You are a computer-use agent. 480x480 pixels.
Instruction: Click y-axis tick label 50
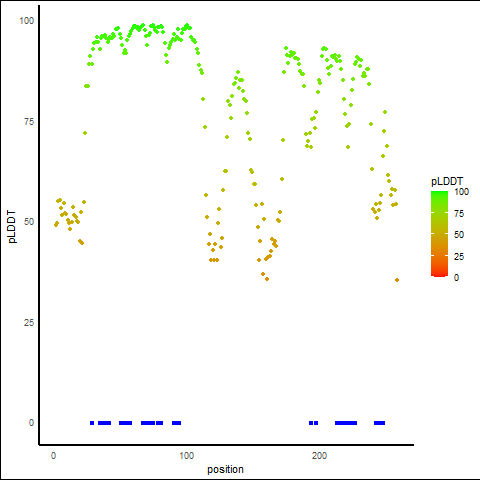(29, 222)
